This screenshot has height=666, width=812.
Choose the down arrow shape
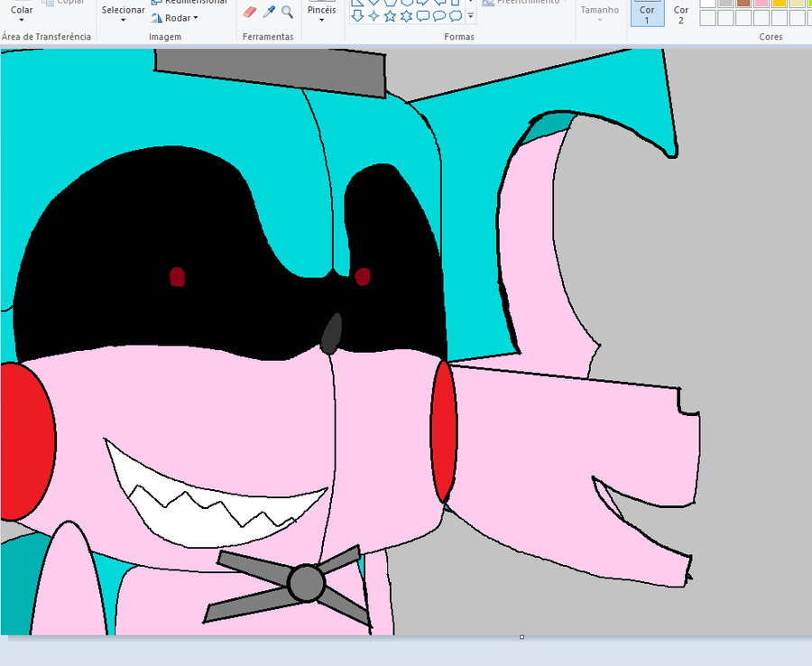tap(357, 16)
